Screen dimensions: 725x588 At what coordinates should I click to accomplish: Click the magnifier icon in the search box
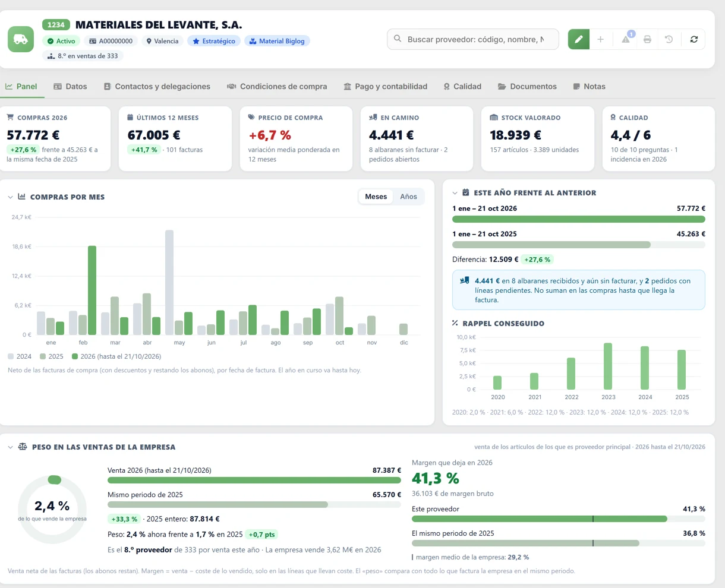tap(398, 39)
